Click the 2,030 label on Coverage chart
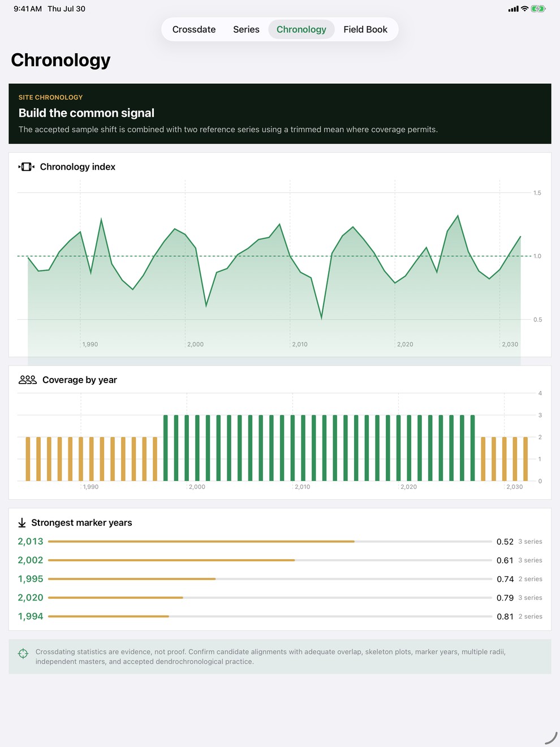The height and width of the screenshot is (747, 560). pyautogui.click(x=514, y=487)
